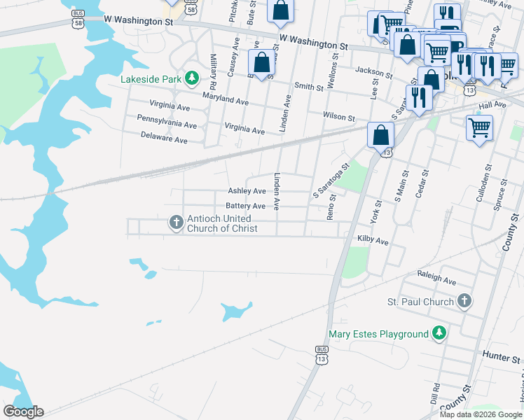
Task: Click the S Main St street label
Action: click(x=402, y=186)
